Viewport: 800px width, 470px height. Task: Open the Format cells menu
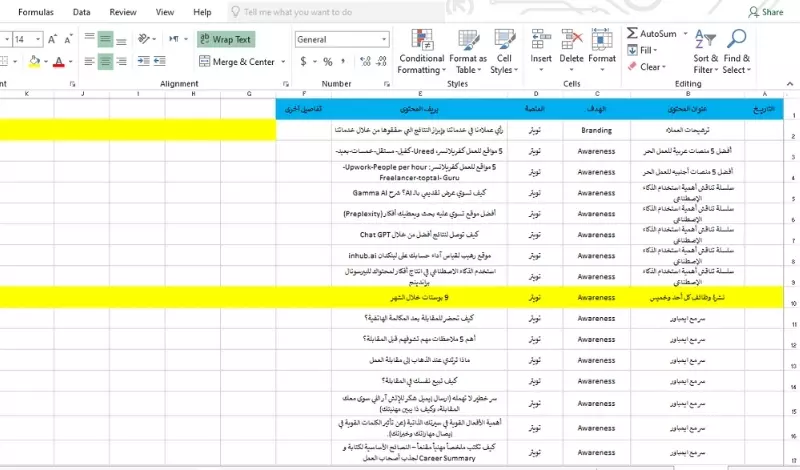pos(602,51)
